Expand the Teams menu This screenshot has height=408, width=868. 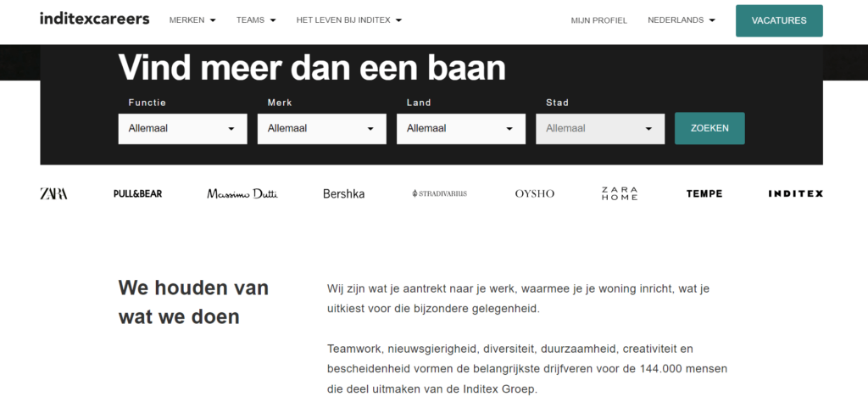click(256, 20)
